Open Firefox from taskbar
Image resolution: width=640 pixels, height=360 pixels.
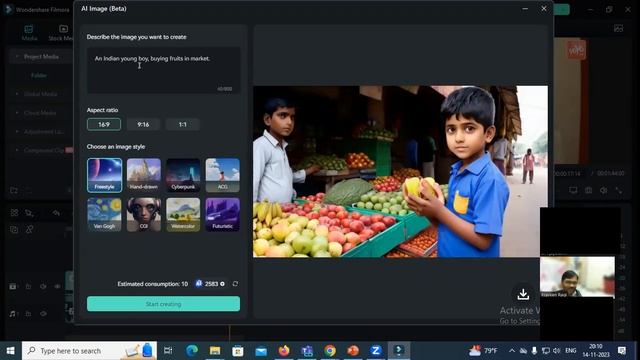click(x=284, y=351)
